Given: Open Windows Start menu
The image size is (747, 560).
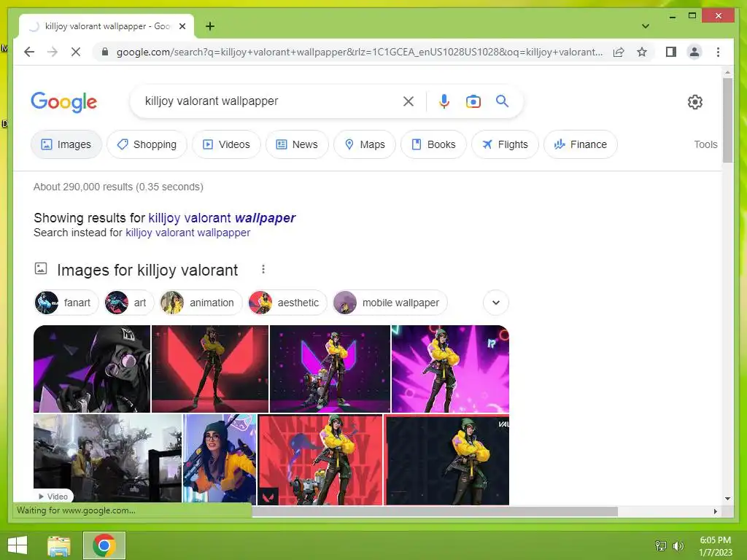Looking at the screenshot, I should pos(18,545).
